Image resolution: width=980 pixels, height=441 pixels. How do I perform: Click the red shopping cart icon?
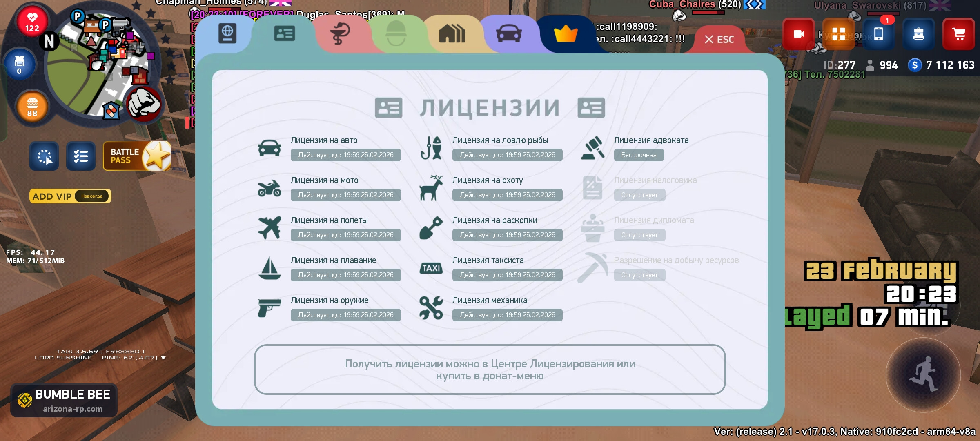[959, 34]
